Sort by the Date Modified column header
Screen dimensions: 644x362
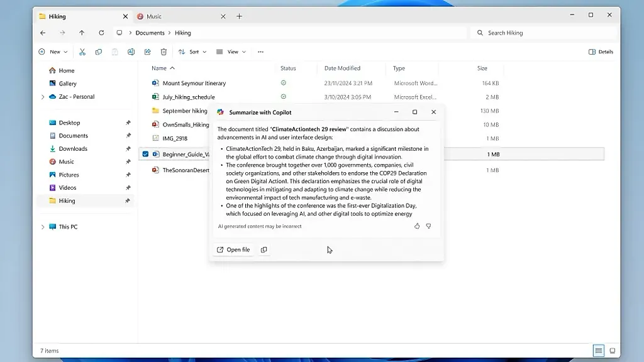pos(342,68)
